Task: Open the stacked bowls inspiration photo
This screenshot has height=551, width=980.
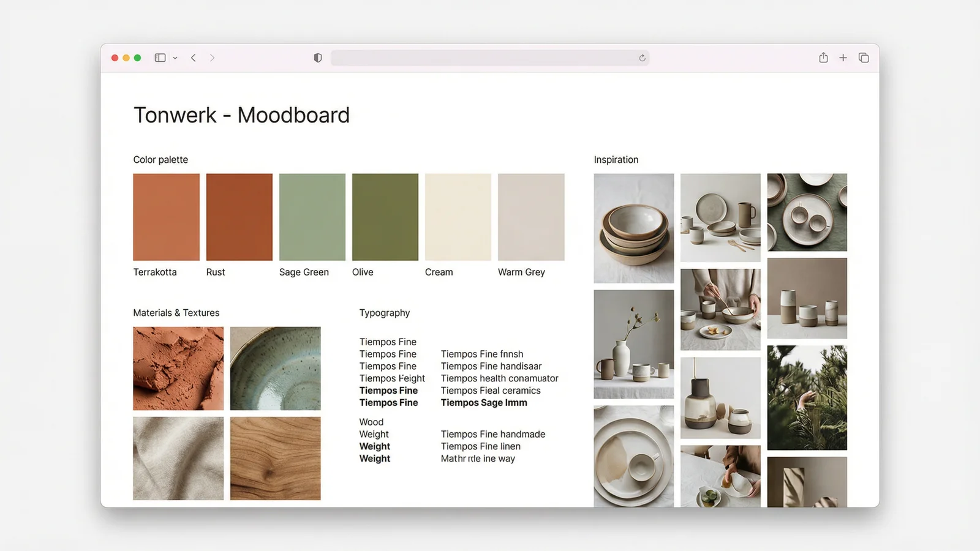Action: pos(633,228)
